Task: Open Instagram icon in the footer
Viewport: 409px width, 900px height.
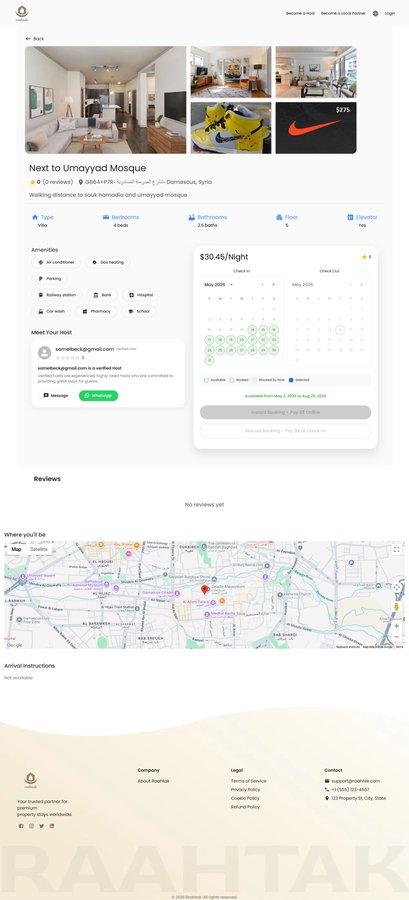Action: 32,826
